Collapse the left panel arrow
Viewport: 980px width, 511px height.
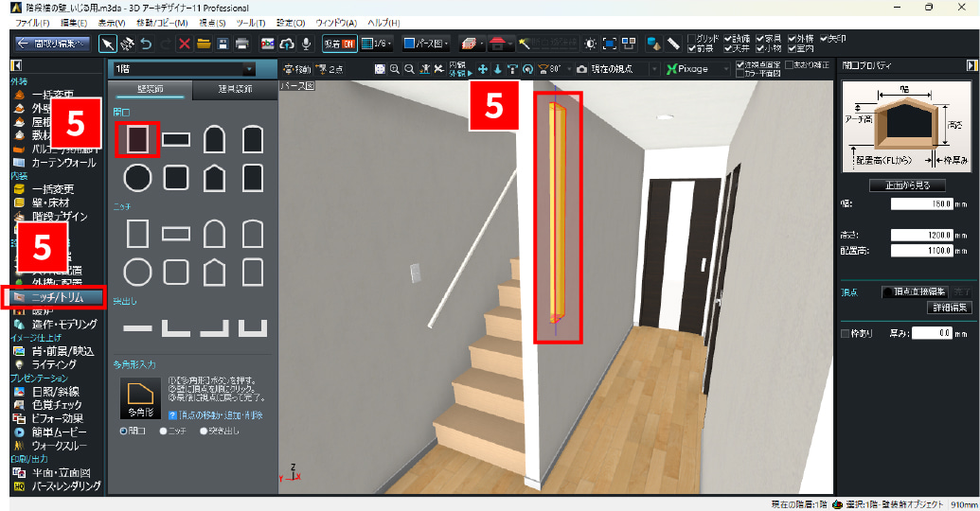pos(17,65)
